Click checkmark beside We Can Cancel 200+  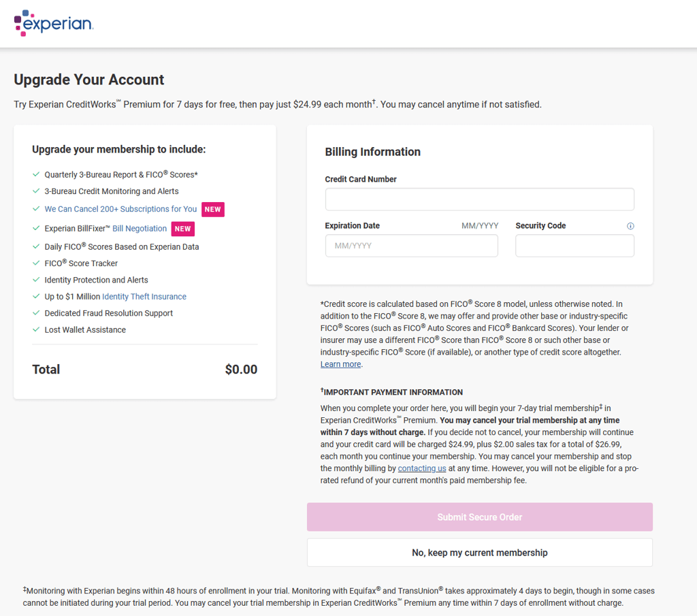tap(37, 208)
